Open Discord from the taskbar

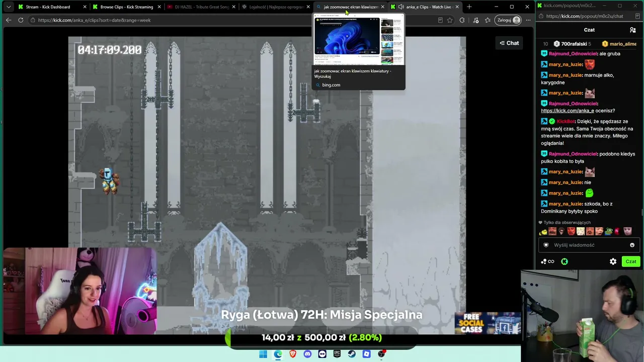point(307,354)
